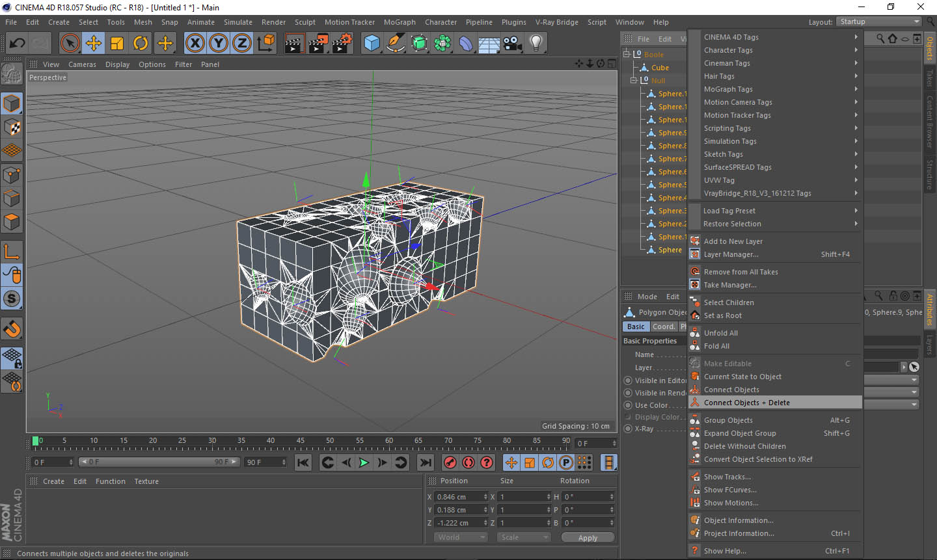Click the Light bulb icon

pyautogui.click(x=536, y=44)
